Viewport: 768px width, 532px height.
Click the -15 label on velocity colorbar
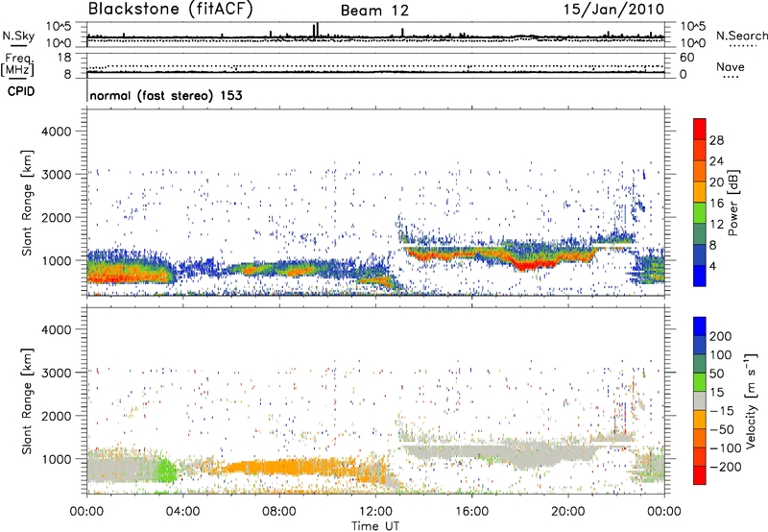coord(721,410)
